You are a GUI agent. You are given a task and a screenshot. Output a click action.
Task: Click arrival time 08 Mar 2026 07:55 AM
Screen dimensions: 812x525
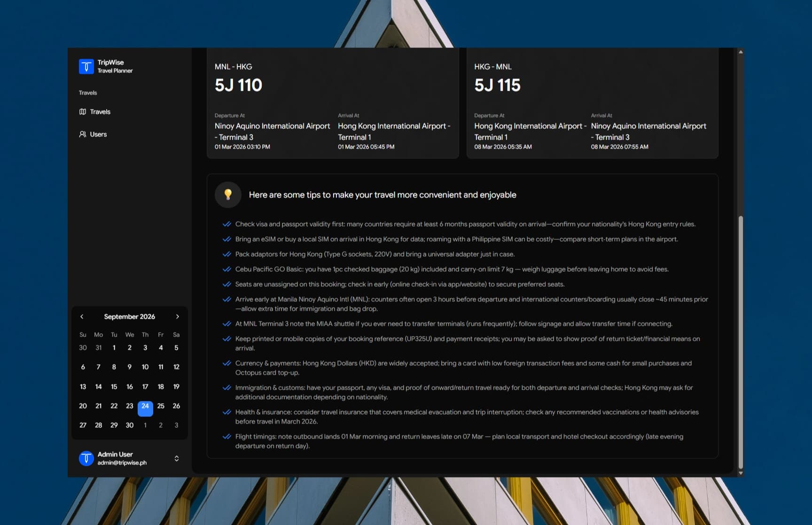(620, 147)
